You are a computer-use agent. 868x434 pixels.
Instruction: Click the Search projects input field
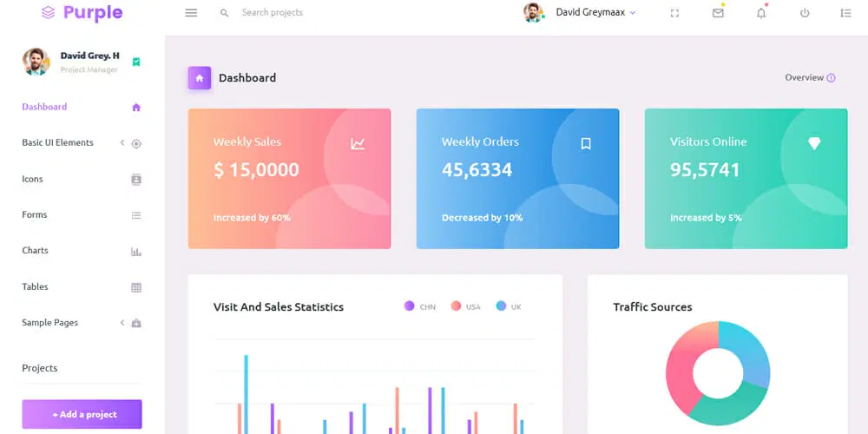click(273, 12)
